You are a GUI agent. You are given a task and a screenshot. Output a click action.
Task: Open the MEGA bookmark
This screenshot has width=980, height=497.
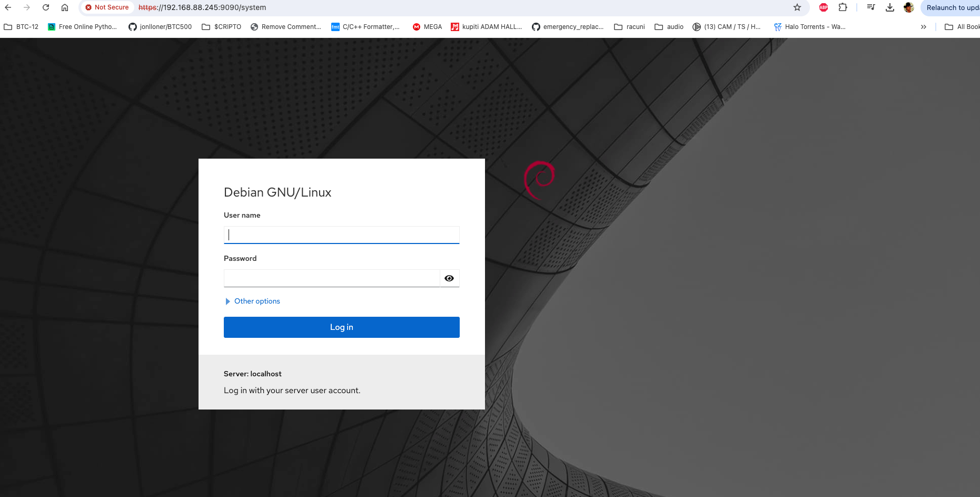(x=427, y=27)
